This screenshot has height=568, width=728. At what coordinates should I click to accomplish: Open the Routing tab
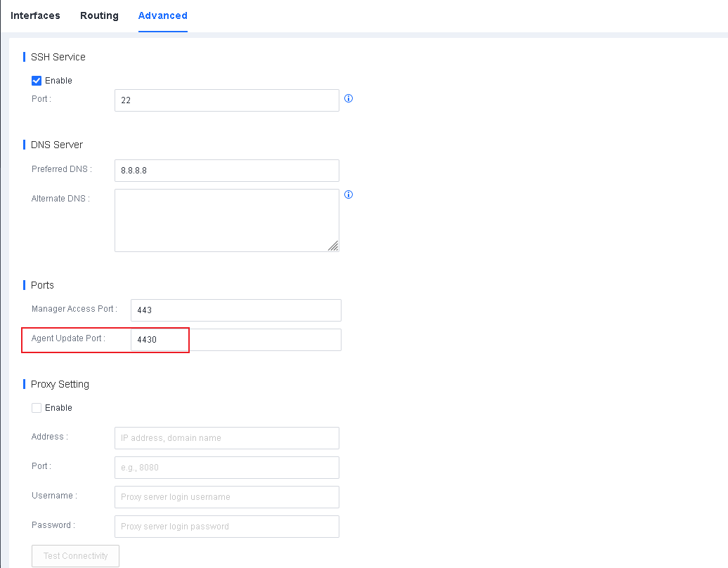(99, 15)
